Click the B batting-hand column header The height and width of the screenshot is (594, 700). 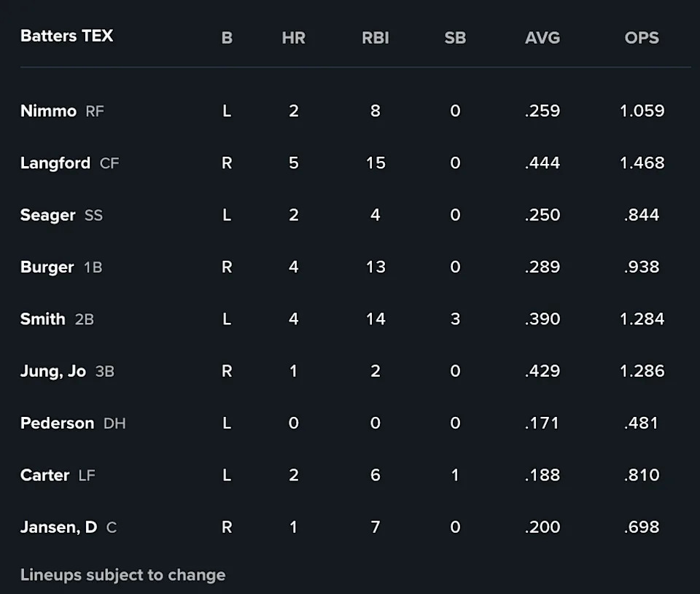(x=227, y=38)
